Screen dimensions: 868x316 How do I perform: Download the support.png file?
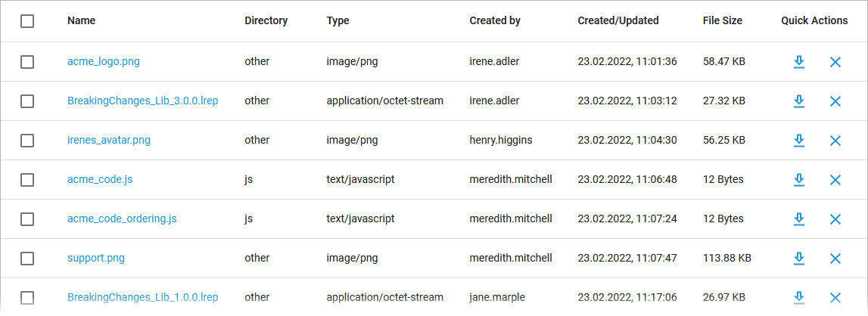click(798, 259)
